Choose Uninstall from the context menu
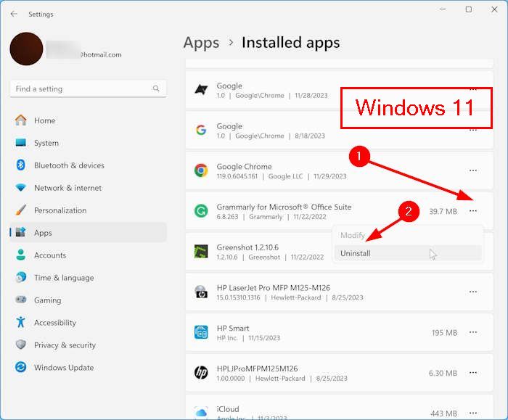Screen dimensions: 508x420 click(x=408, y=253)
